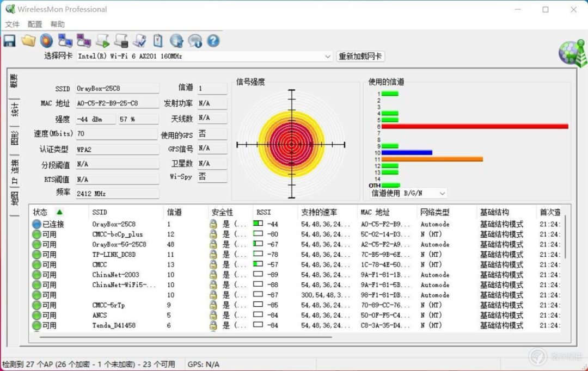Click the purple connected computers icon
This screenshot has width=588, height=371.
pos(84,40)
